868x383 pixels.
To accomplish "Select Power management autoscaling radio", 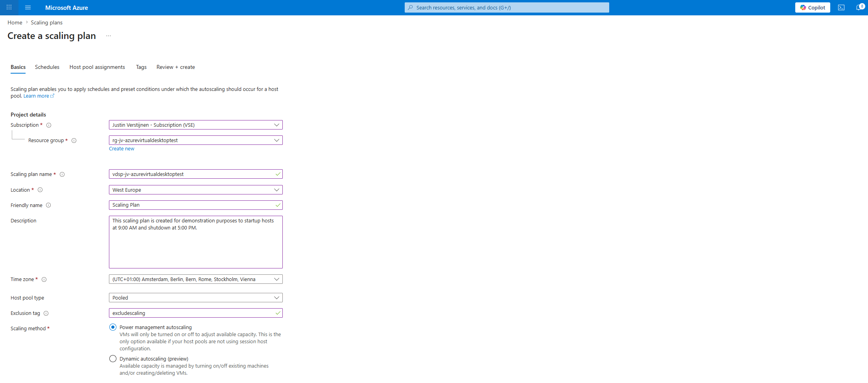I will 113,327.
